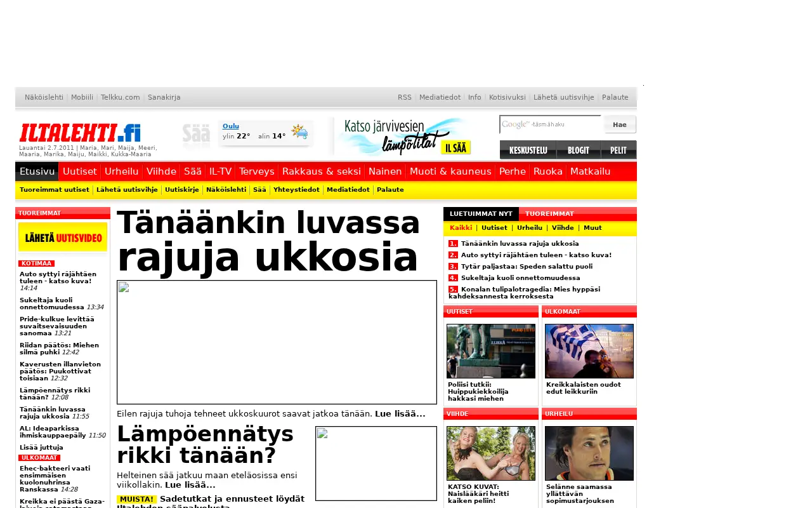Open the Uutiset statue thumbnail image
The width and height of the screenshot is (812, 508).
tap(491, 351)
